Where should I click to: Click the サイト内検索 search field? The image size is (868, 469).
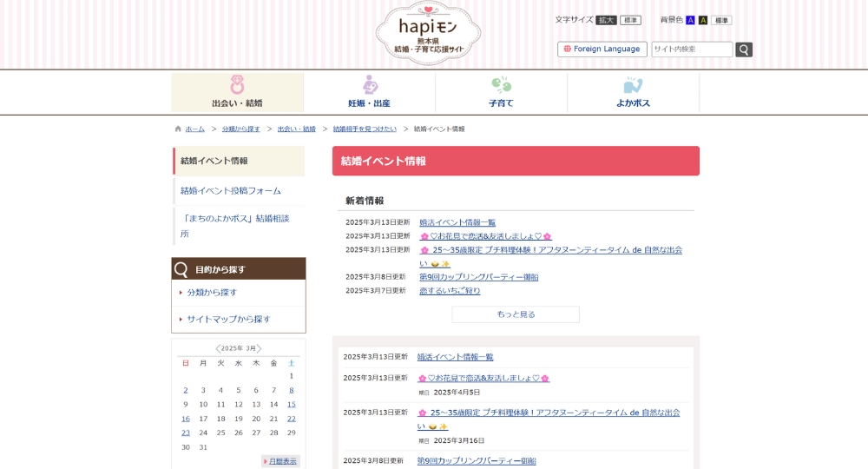(692, 50)
